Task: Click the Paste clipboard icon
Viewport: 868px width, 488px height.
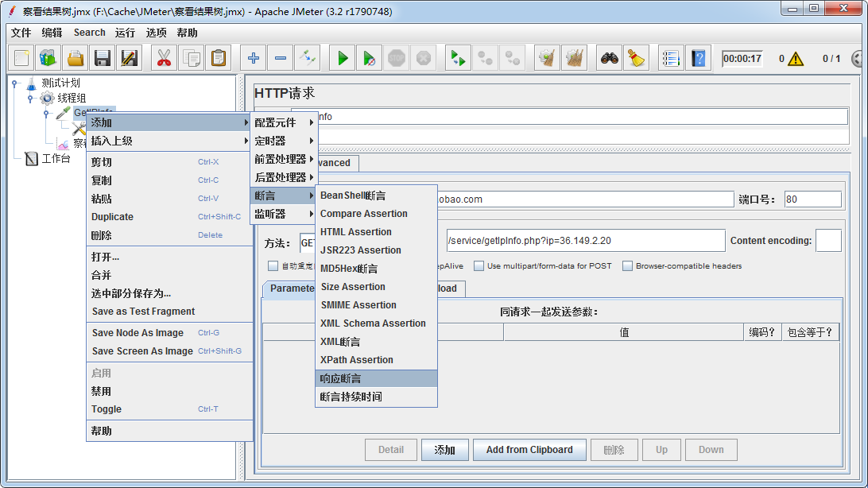Action: click(219, 58)
